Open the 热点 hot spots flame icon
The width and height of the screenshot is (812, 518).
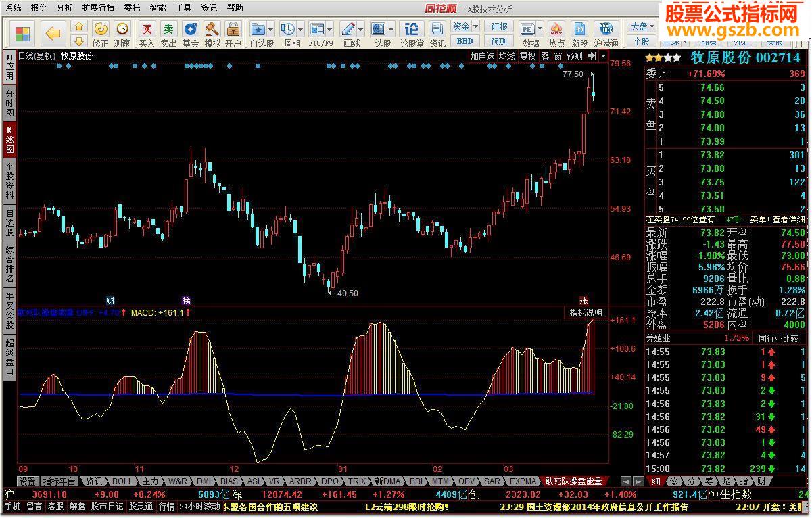tap(556, 34)
